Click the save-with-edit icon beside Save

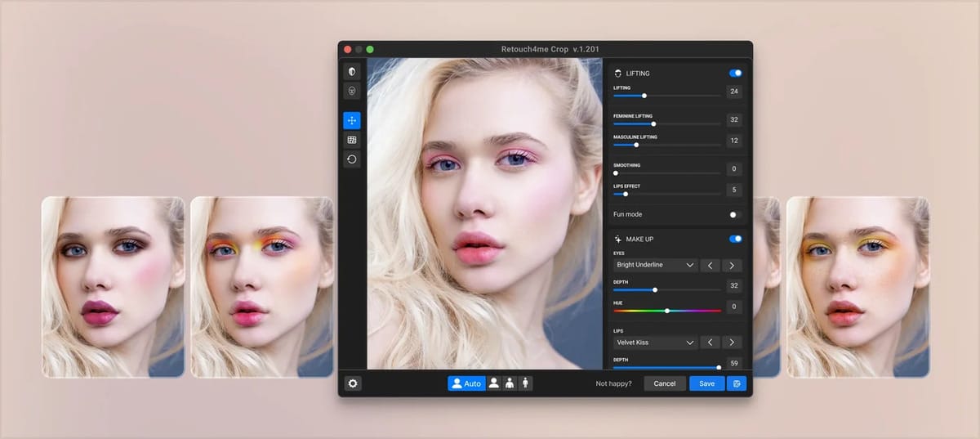click(x=737, y=383)
